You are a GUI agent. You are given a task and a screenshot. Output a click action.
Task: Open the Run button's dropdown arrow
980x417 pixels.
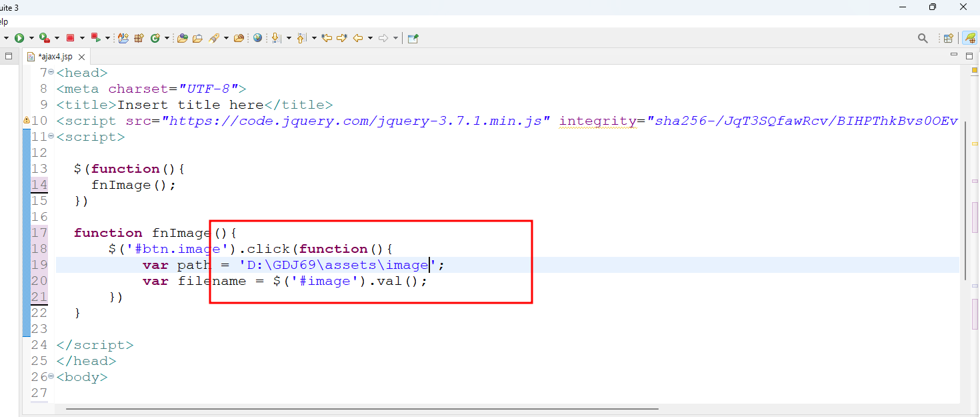point(31,38)
